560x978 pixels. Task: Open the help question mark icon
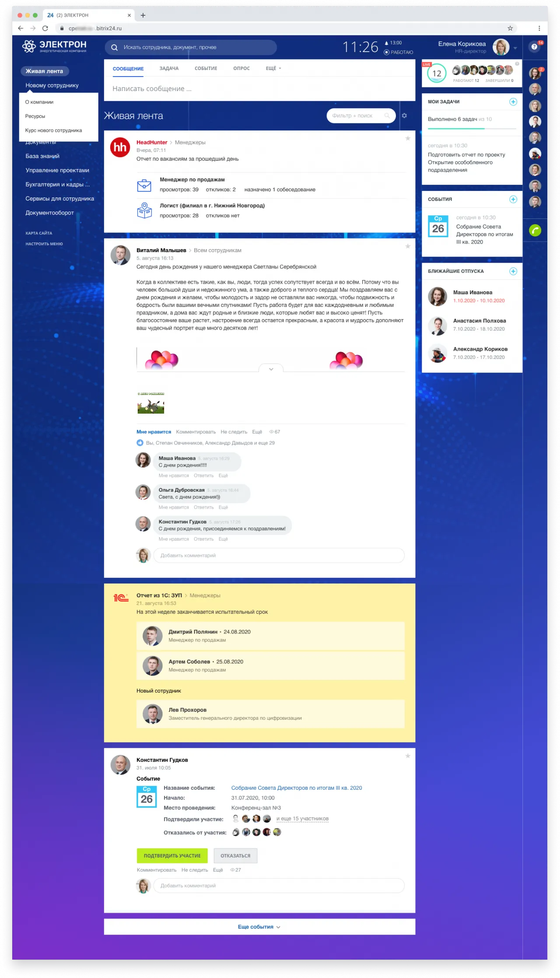[x=534, y=47]
